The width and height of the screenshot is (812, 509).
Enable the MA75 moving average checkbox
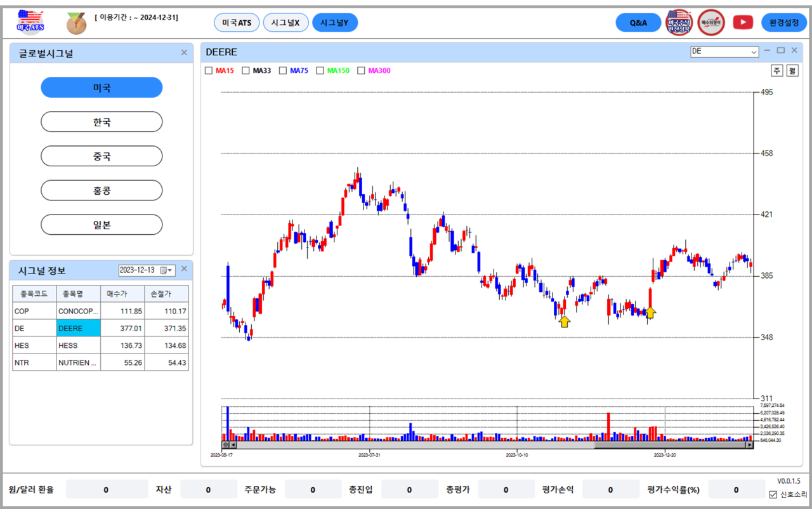pyautogui.click(x=283, y=70)
